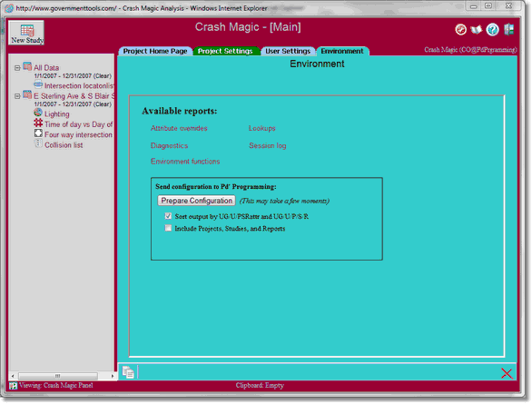Click the Crash Magic (CO@PdProgramming) label
This screenshot has width=532, height=404.
[470, 50]
